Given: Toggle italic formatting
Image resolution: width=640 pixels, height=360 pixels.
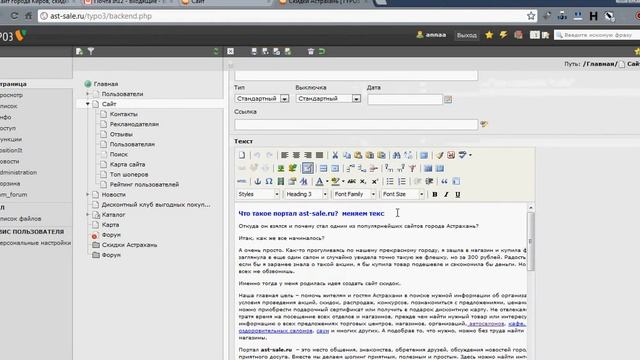Looking at the screenshot, I should pyautogui.click(x=446, y=195).
